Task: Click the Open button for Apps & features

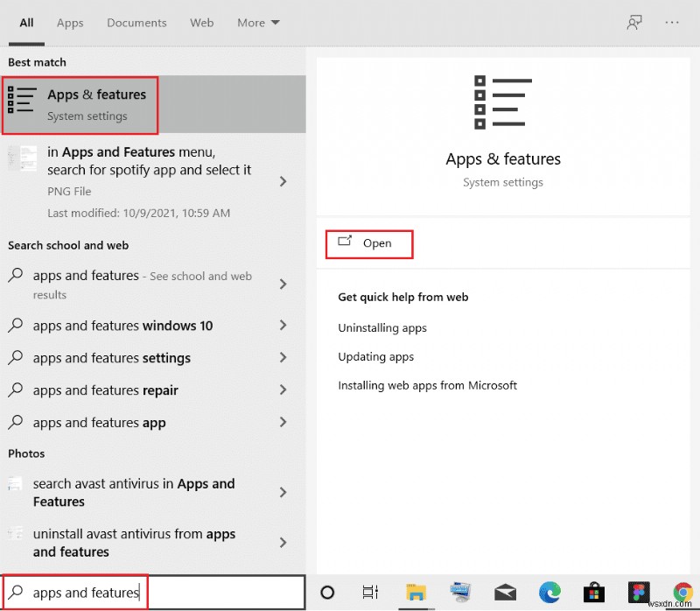Action: point(368,244)
